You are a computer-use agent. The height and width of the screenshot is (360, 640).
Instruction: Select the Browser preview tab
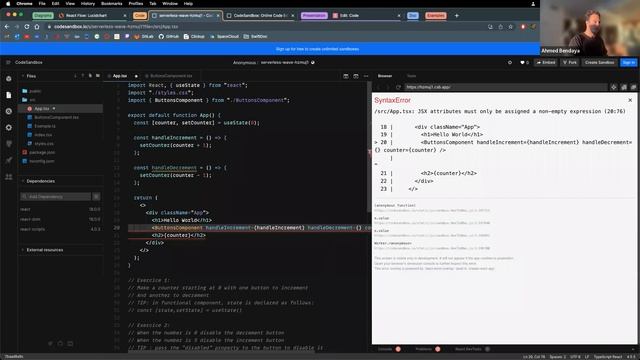click(x=384, y=76)
